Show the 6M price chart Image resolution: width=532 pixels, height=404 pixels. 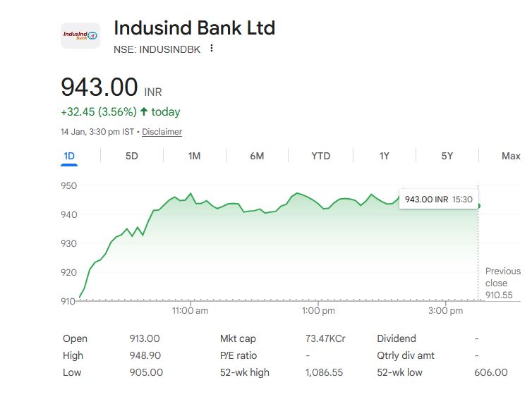257,156
